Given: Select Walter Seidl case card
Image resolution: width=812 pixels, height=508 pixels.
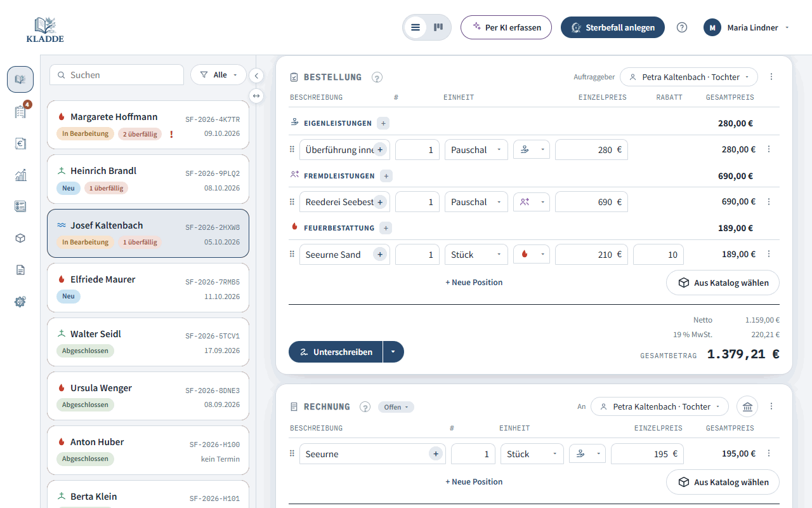Looking at the screenshot, I should [148, 342].
